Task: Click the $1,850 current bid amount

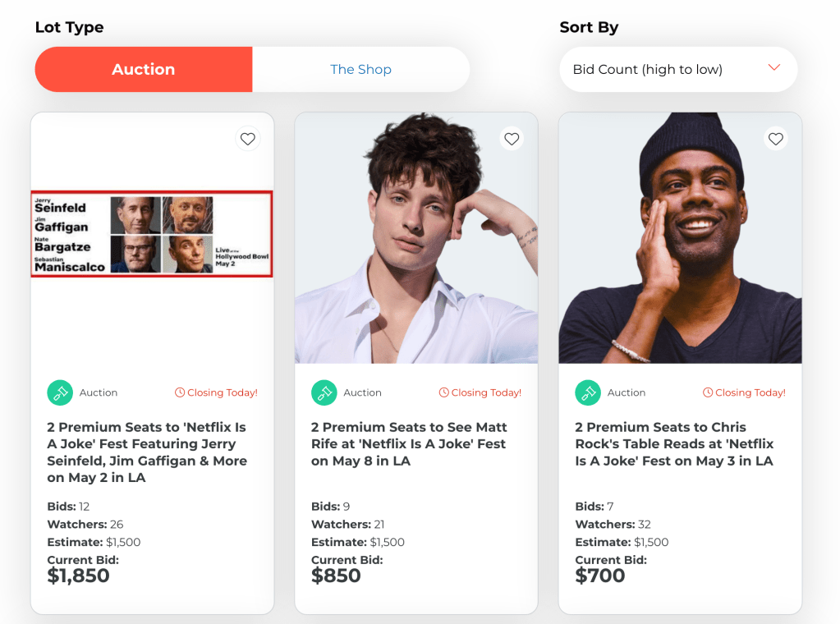Action: (x=78, y=576)
